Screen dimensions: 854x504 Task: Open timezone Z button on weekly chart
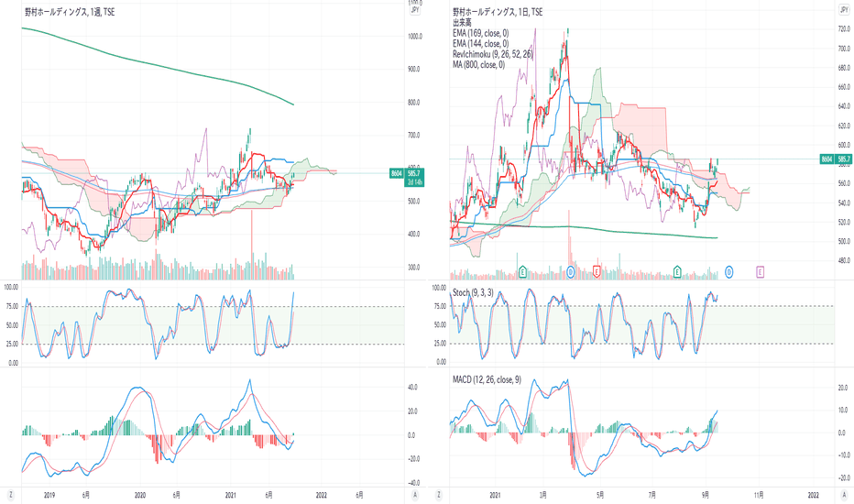coord(10,495)
